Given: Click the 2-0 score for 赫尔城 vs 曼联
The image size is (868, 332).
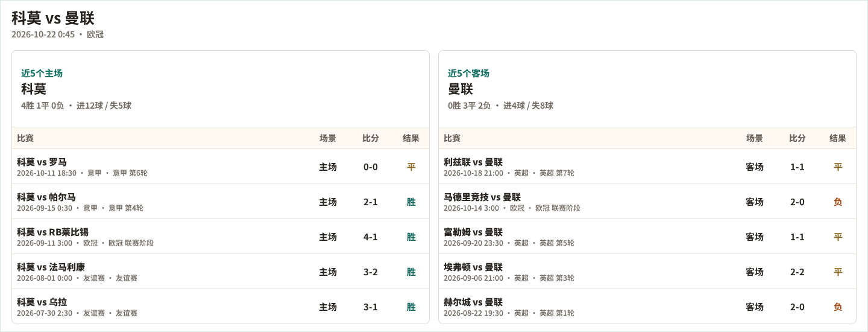Looking at the screenshot, I should [797, 307].
